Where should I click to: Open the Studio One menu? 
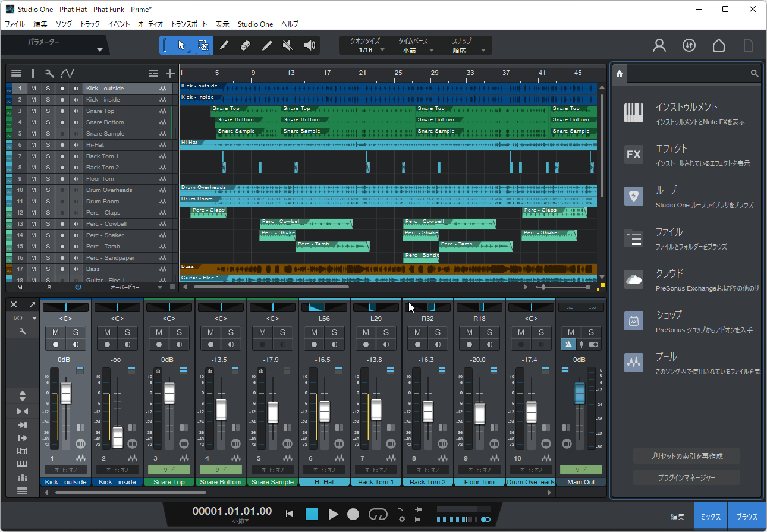(255, 24)
